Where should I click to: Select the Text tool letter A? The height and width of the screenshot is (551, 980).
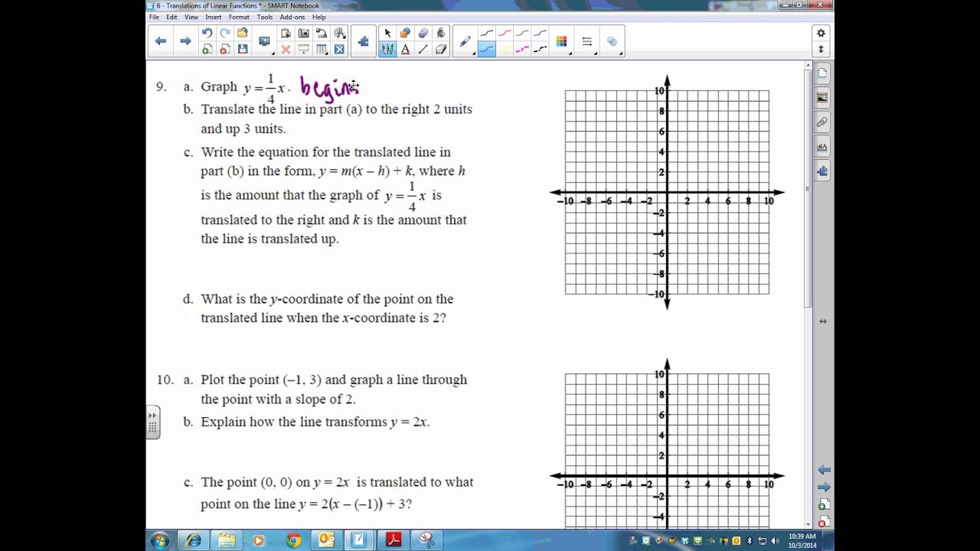tap(405, 49)
